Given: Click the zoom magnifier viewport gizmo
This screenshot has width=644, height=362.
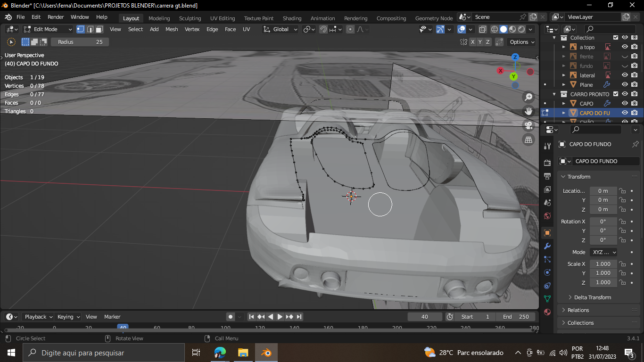Looking at the screenshot, I should tap(528, 97).
